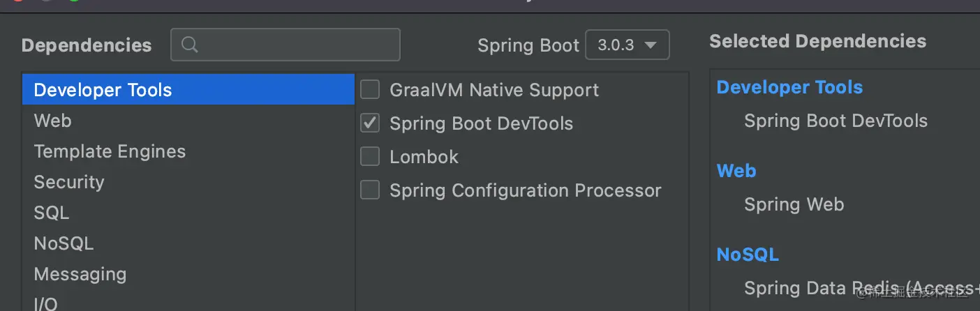This screenshot has width=980, height=311.
Task: Click the search magnifier icon
Action: point(188,45)
